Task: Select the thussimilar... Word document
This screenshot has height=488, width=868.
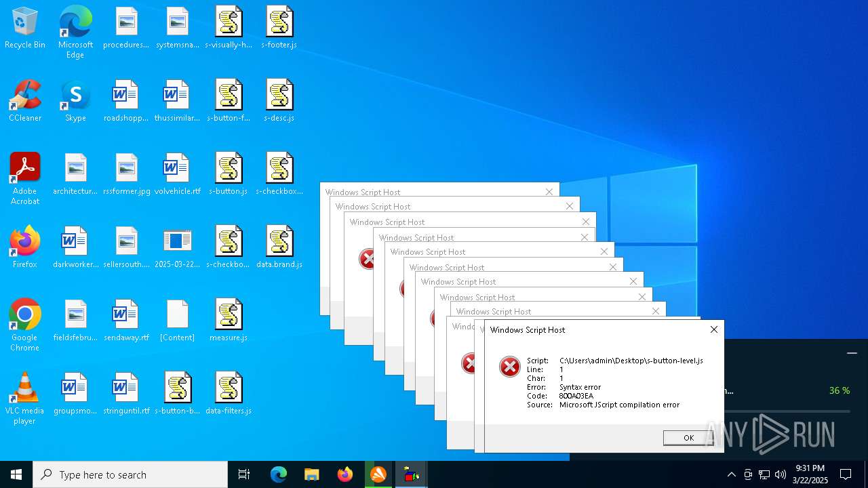Action: point(177,102)
